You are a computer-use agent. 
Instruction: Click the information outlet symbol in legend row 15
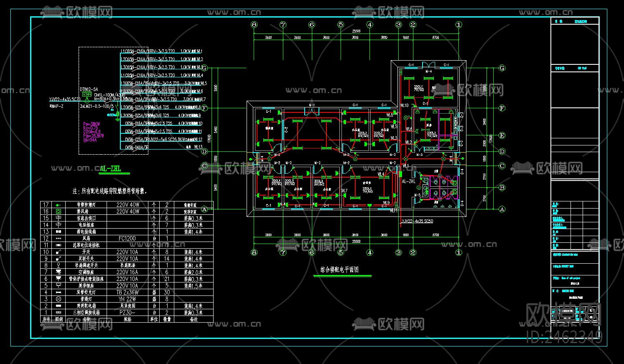click(59, 218)
